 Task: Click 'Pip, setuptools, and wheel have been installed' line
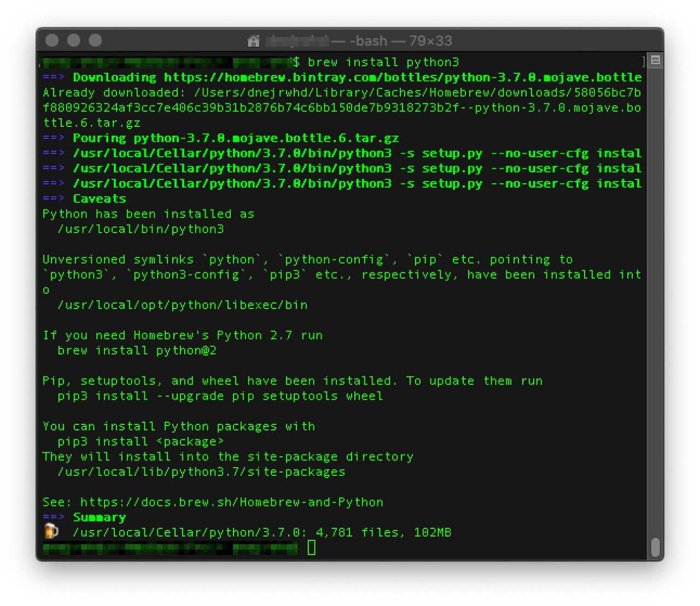tap(293, 381)
